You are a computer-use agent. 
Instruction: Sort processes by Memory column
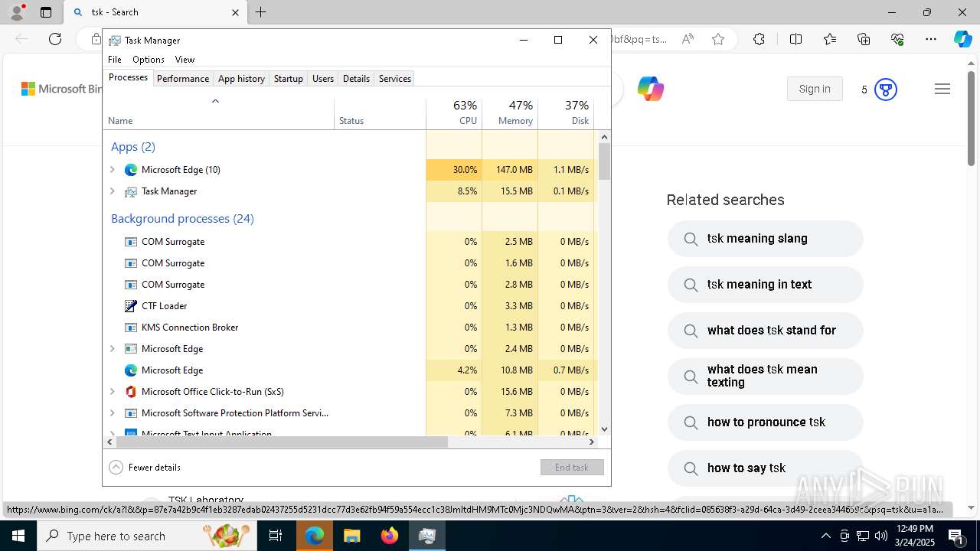click(x=510, y=112)
